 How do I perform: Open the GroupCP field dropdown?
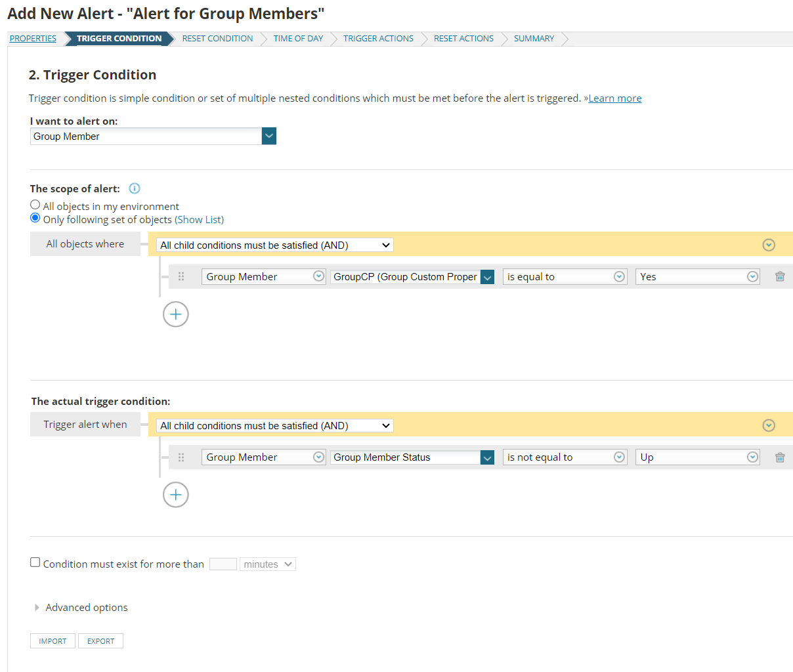487,276
